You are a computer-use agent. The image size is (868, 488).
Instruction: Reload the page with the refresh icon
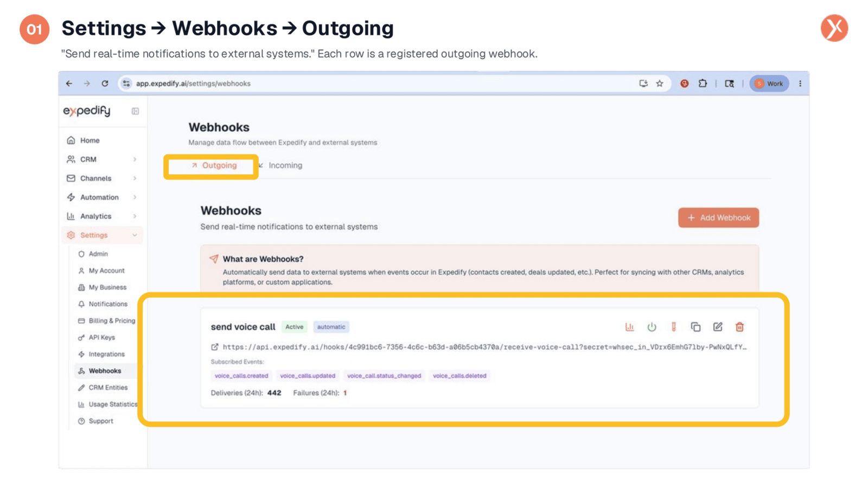click(x=105, y=84)
